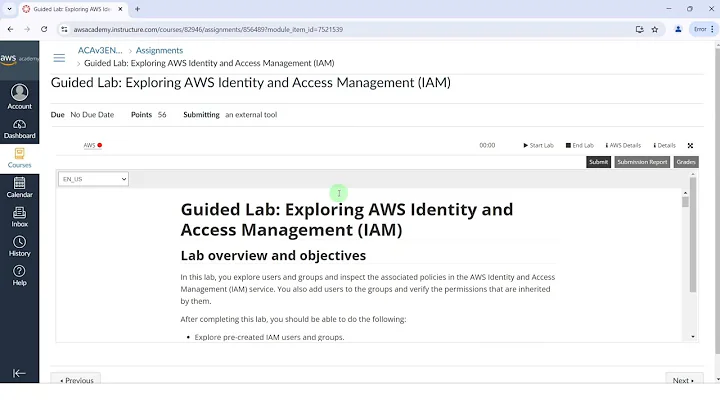Toggle the course navigation hamburger menu

(59, 58)
